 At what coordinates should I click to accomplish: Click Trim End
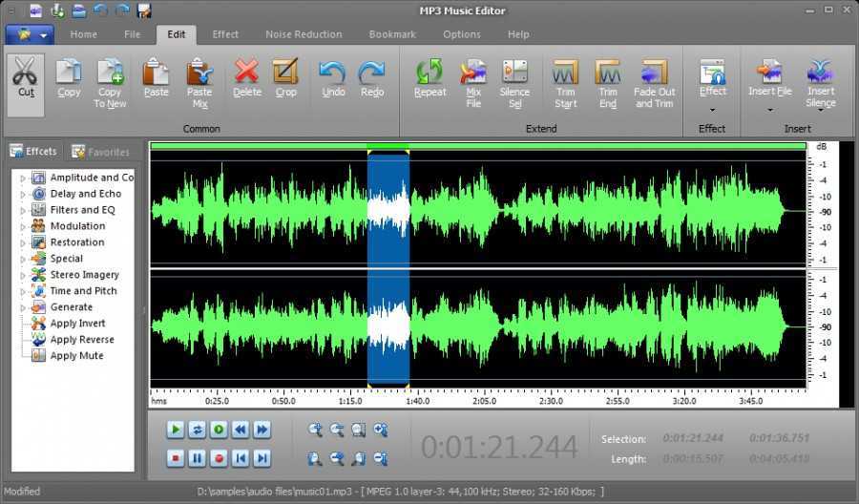click(608, 83)
